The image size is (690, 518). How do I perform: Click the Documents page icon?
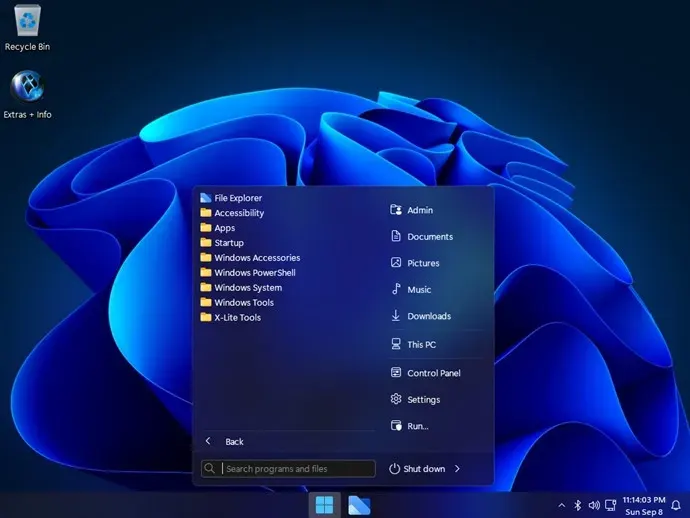396,236
